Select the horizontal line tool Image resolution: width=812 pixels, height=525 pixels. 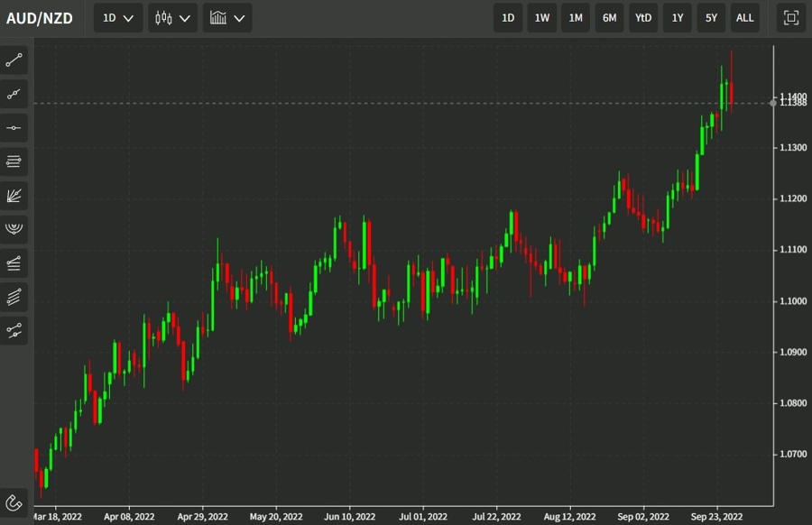pos(13,127)
